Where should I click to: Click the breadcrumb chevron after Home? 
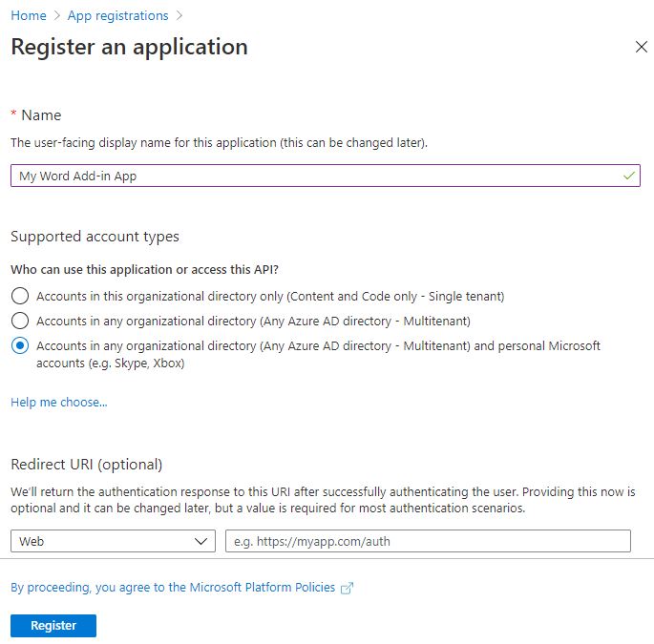pos(57,16)
